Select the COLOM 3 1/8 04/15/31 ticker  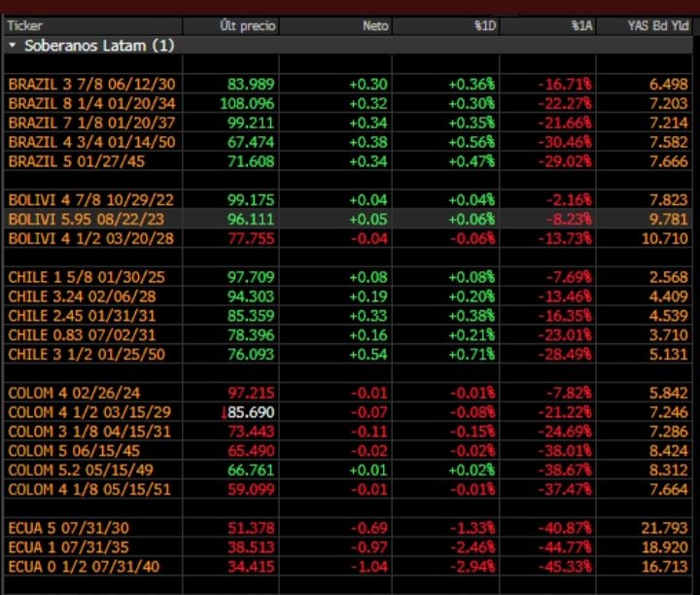coord(89,432)
